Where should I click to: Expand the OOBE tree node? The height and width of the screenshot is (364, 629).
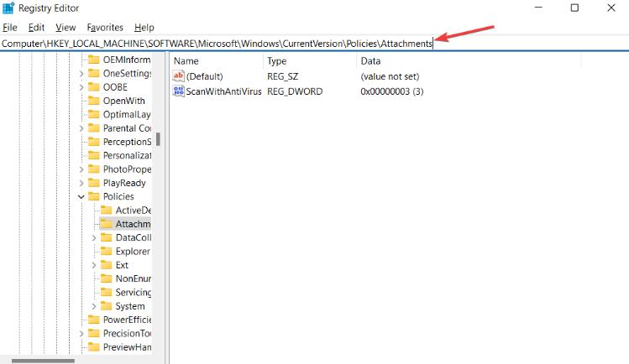(81, 87)
